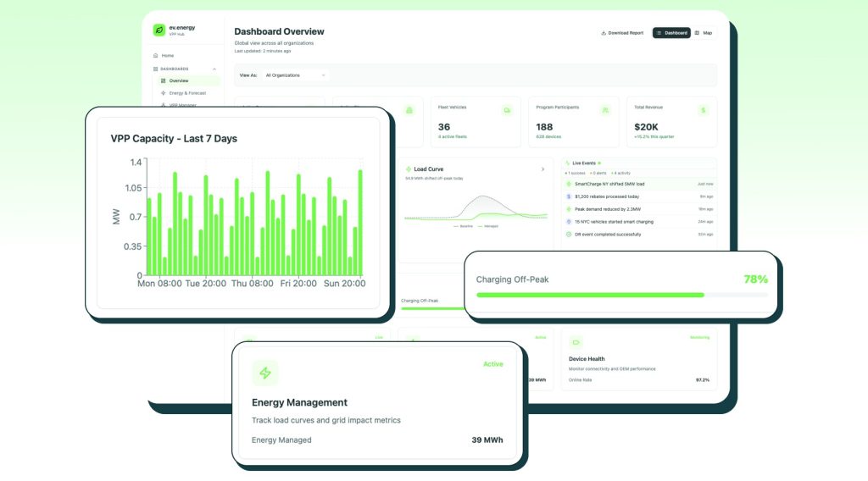
Task: Click the Energy Management lightning bolt icon
Action: click(265, 373)
